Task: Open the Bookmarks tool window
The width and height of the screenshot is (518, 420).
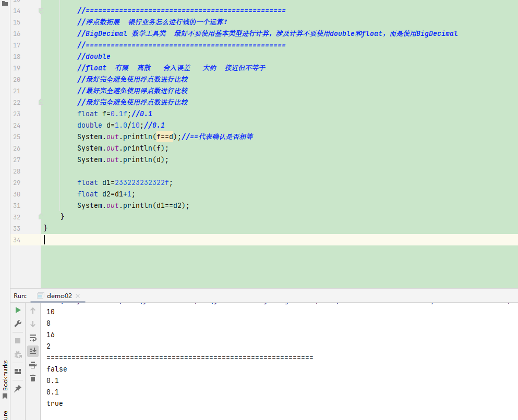Action: 5,379
